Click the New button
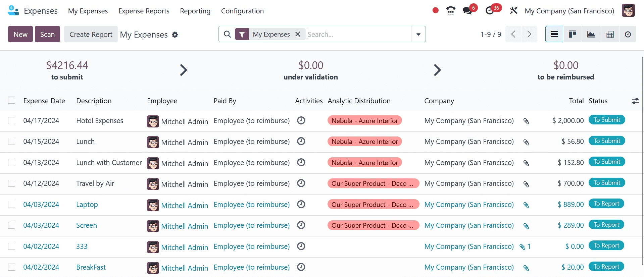The height and width of the screenshot is (277, 644). (x=20, y=34)
